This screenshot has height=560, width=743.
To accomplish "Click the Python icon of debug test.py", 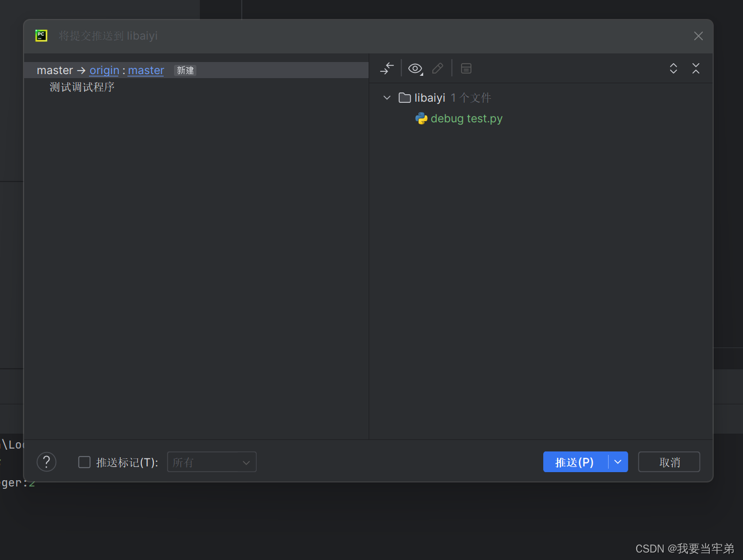I will (x=421, y=118).
